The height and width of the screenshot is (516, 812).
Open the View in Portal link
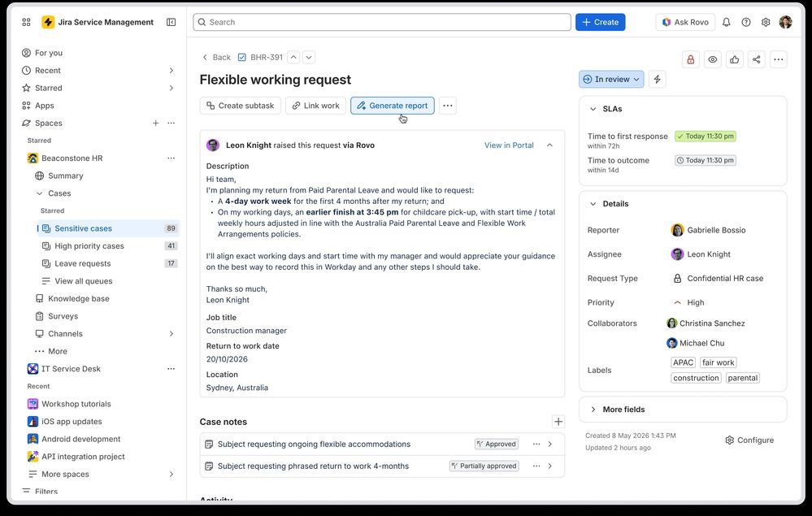(509, 145)
